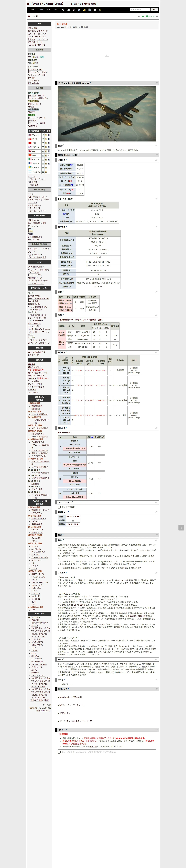Click the 44.7ms load time indicator
The image size is (186, 868).
pyautogui.click(x=150, y=16)
